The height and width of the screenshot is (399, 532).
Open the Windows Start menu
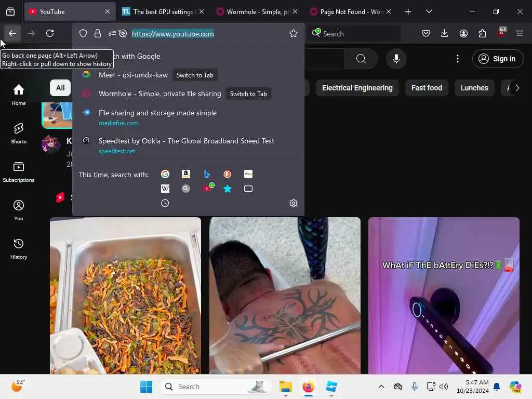[146, 387]
